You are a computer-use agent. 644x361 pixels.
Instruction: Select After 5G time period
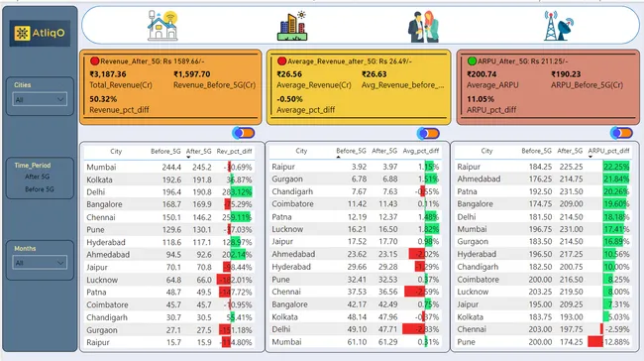[x=37, y=177]
